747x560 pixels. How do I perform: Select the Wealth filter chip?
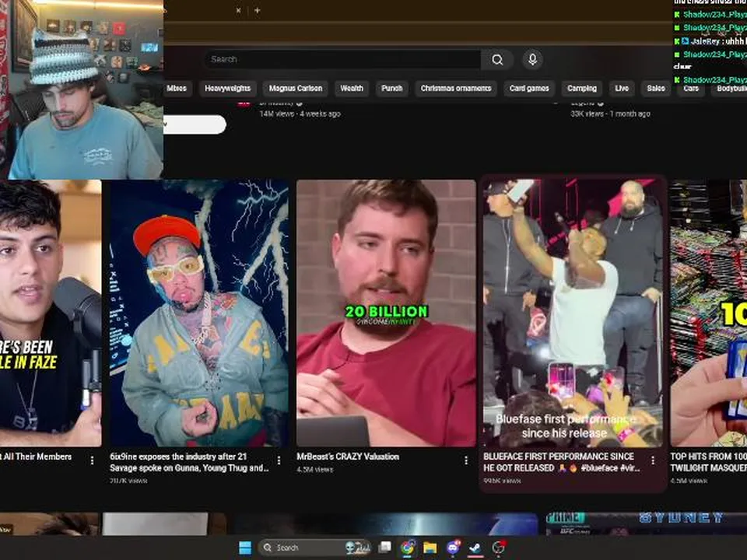352,88
